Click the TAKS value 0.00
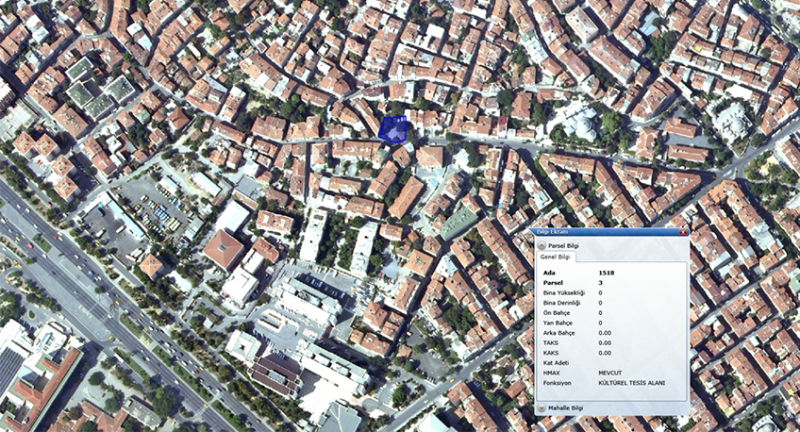The width and height of the screenshot is (800, 432). tap(604, 343)
